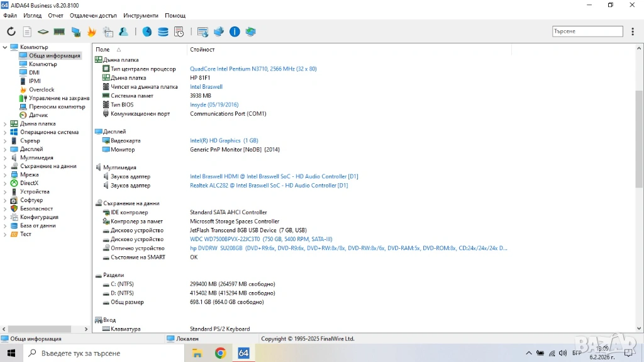Click the blue info circle toolbar icon
The image size is (644, 362).
point(235,31)
